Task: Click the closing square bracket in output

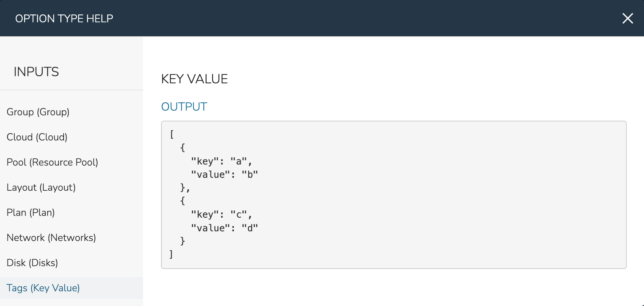Action: pos(171,254)
